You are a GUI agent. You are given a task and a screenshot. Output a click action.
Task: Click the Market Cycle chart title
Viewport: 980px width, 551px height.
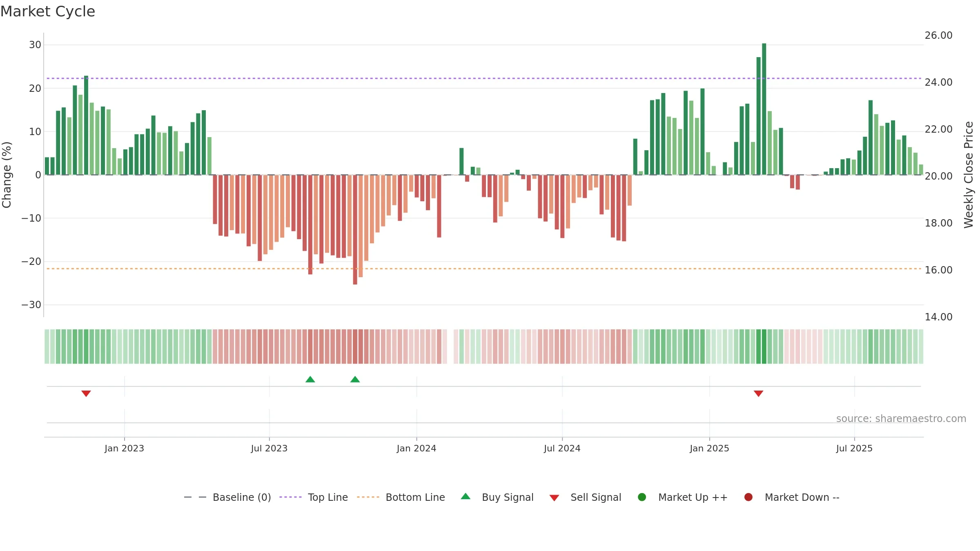click(48, 11)
